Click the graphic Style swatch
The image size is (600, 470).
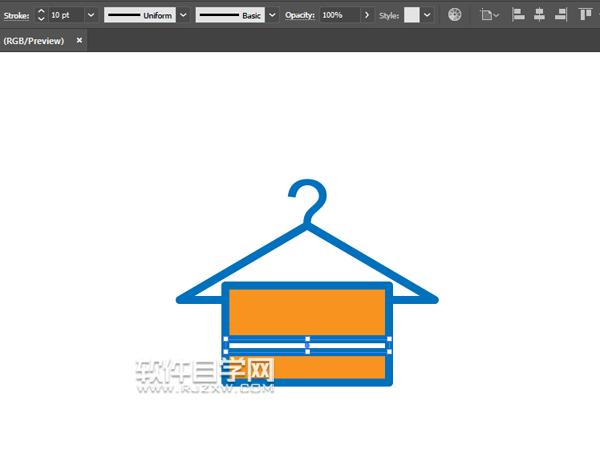tap(412, 16)
